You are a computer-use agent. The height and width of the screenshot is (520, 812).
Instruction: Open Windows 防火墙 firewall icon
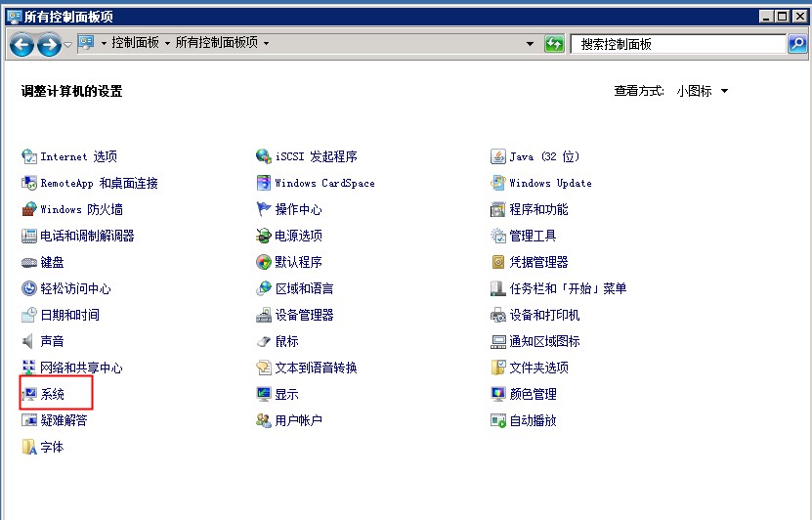(81, 209)
